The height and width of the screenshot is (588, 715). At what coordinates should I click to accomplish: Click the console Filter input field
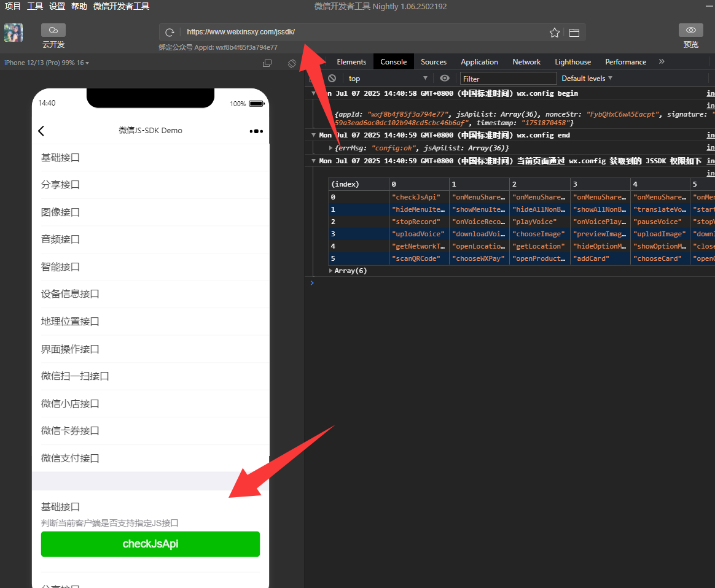coord(508,79)
